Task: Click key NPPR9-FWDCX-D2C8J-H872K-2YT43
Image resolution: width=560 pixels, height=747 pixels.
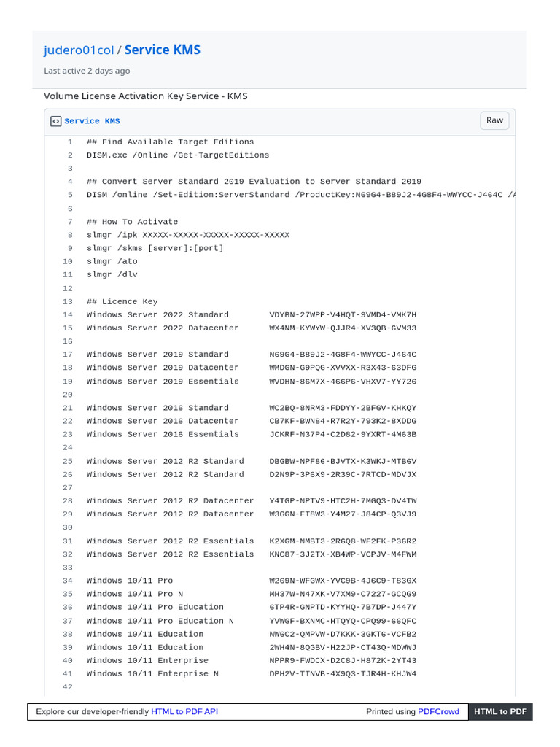Action: (x=343, y=661)
